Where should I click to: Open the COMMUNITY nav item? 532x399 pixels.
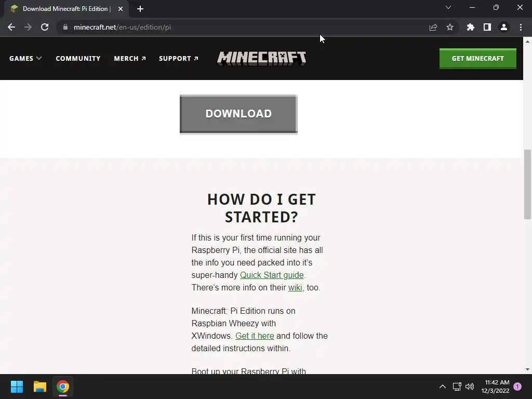(78, 58)
